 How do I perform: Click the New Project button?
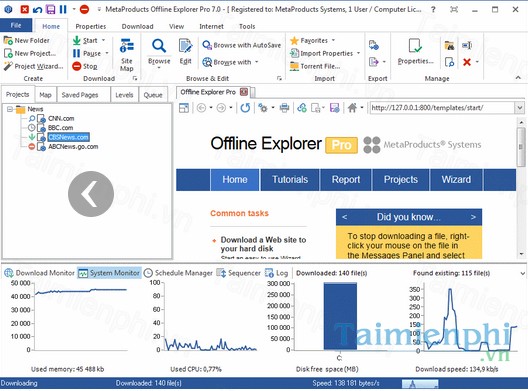click(x=30, y=53)
